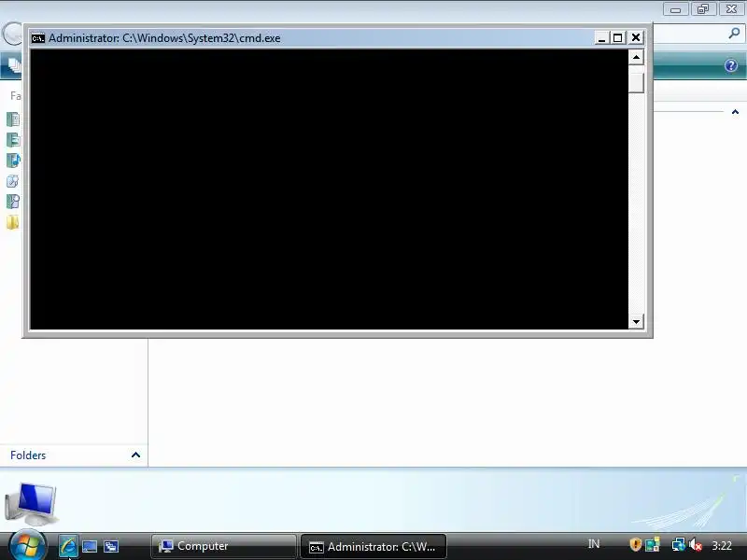The width and height of the screenshot is (747, 560).
Task: Click the cmd.exe window title text
Action: 164,38
